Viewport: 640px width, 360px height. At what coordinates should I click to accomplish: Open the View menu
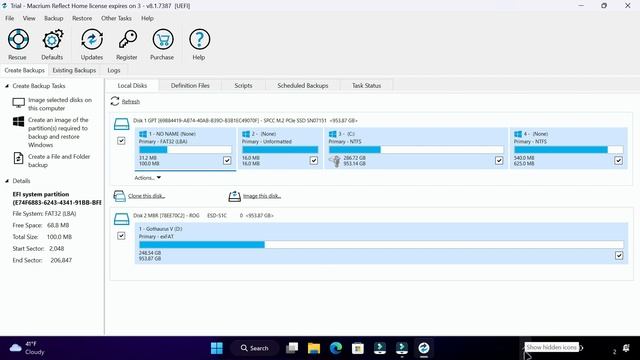pyautogui.click(x=29, y=18)
